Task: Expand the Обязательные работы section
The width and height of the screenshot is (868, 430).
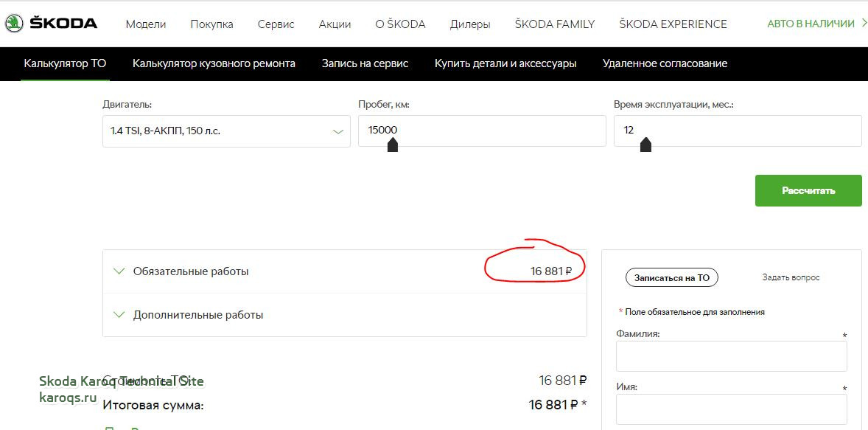Action: [344, 271]
